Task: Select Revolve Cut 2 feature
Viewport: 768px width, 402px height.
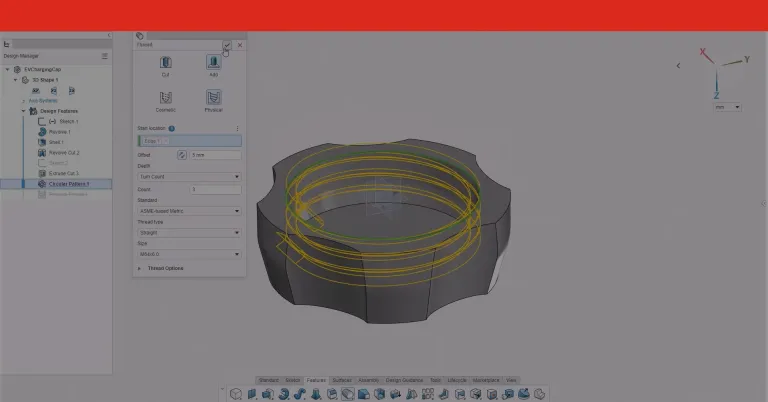Action: point(64,153)
